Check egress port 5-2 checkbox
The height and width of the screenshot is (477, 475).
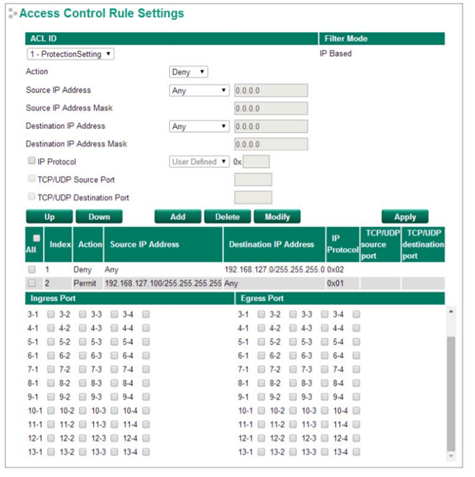pos(293,342)
